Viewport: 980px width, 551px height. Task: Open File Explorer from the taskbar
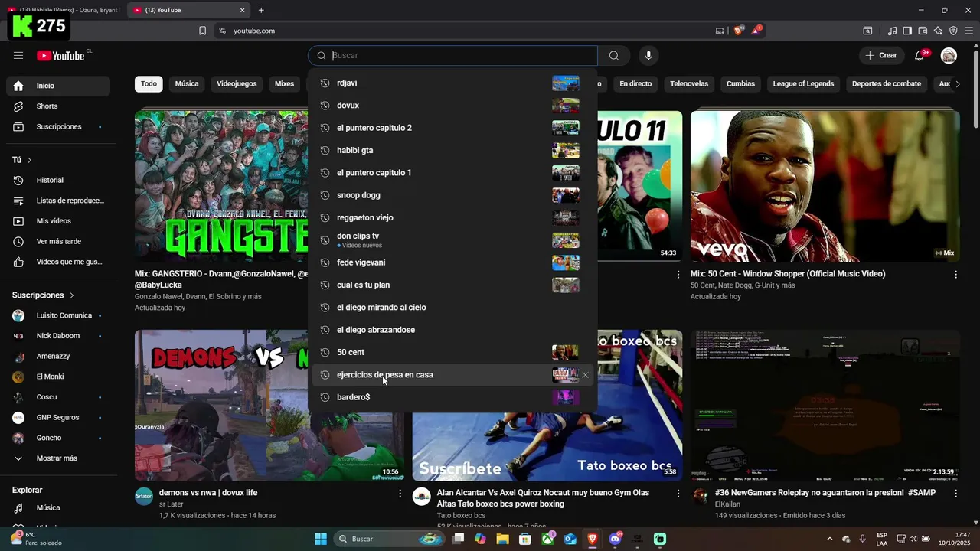(x=502, y=539)
